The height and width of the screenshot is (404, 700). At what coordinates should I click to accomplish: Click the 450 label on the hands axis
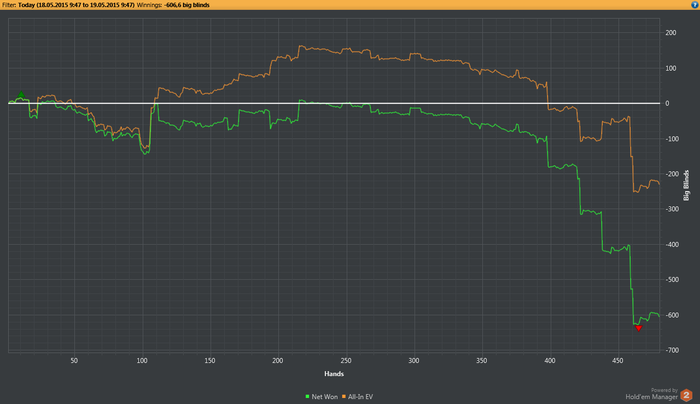point(617,360)
